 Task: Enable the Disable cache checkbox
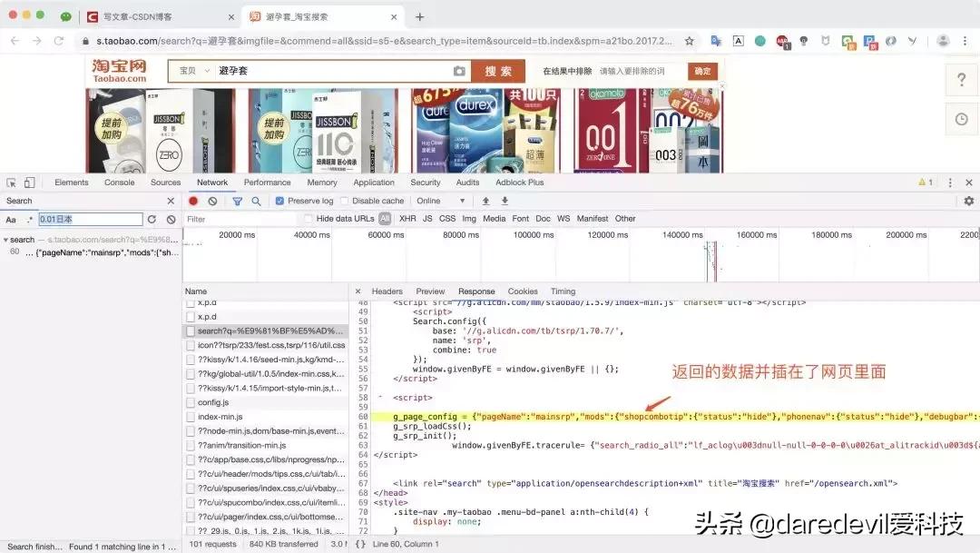click(x=344, y=201)
